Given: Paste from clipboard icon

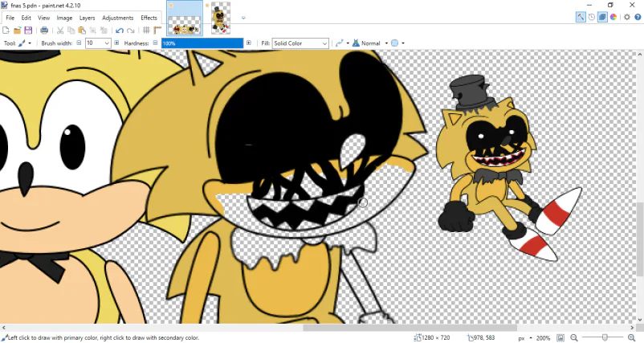Looking at the screenshot, I should point(82,31).
